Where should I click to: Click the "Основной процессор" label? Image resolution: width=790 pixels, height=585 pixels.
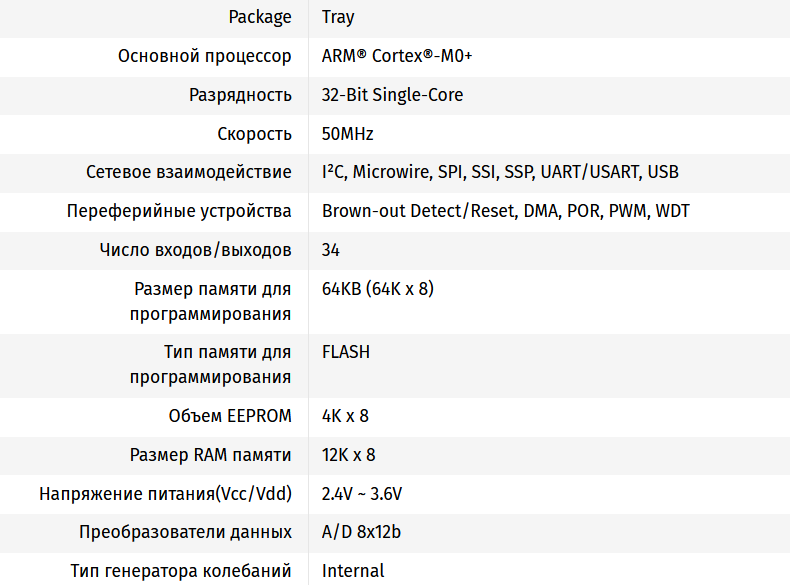[x=205, y=56]
